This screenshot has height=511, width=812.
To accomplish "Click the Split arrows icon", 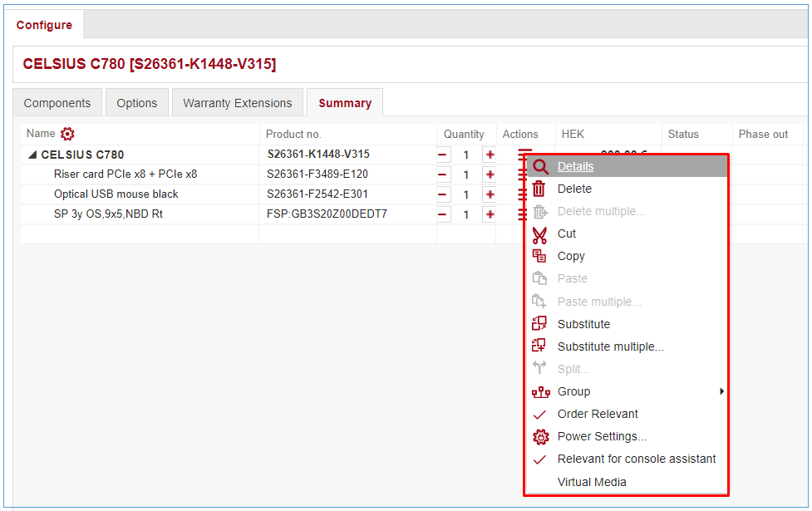I will pos(539,367).
